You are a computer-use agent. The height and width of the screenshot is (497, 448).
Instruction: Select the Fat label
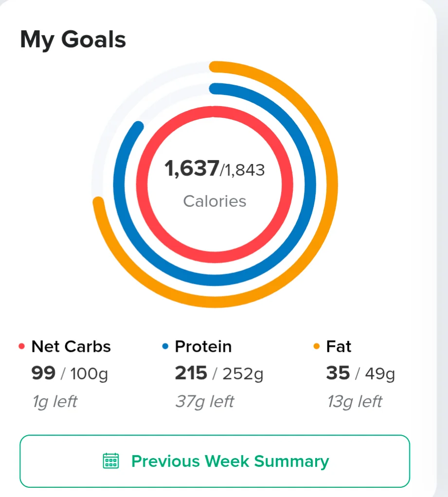[x=339, y=347]
